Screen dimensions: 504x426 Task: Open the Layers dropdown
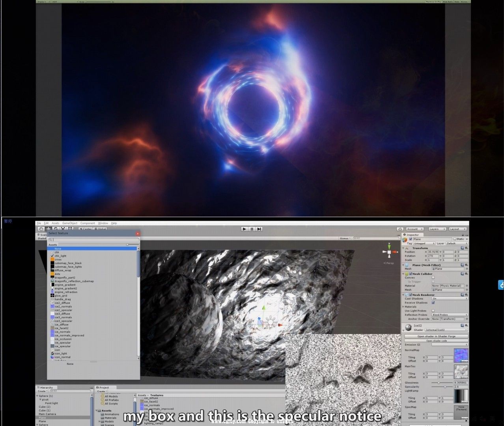437,229
